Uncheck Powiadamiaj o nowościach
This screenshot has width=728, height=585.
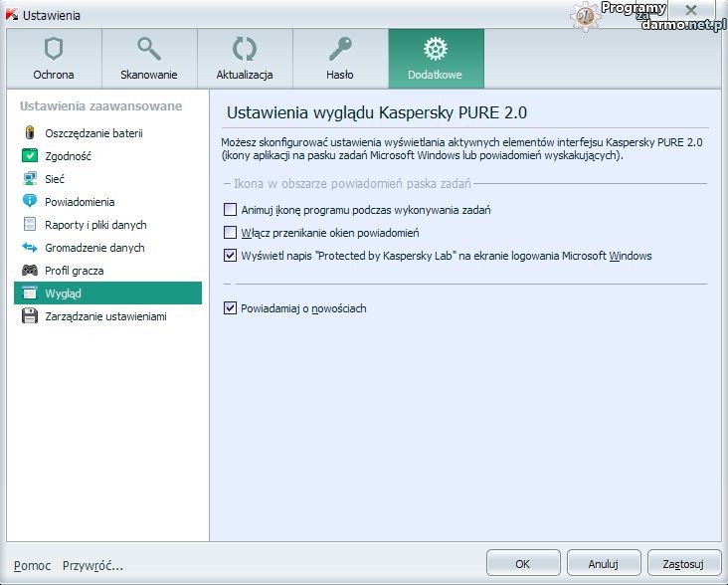pyautogui.click(x=231, y=308)
